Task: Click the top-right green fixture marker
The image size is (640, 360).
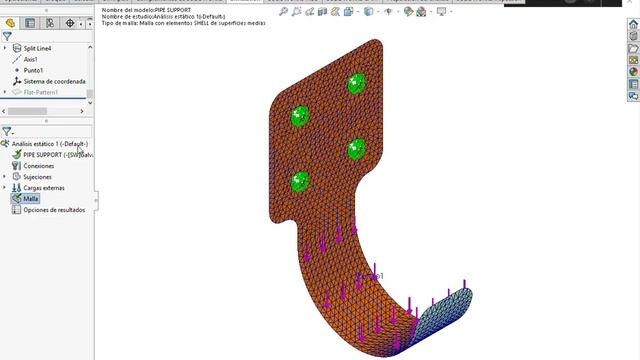Action: click(x=357, y=84)
